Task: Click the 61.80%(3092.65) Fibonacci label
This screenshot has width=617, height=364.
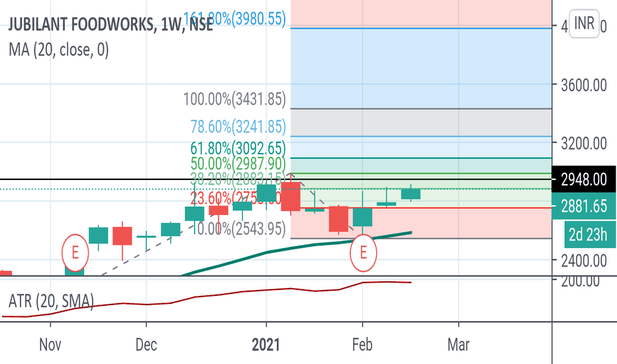Action: 238,148
